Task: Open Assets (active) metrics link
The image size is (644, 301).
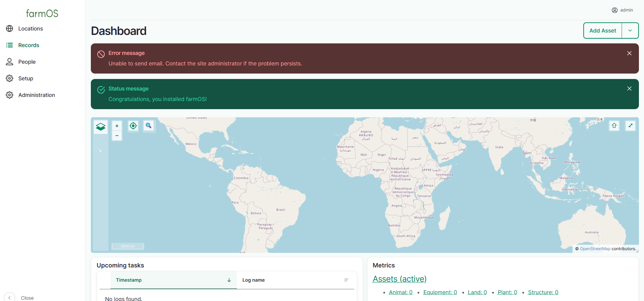Action: coord(400,279)
